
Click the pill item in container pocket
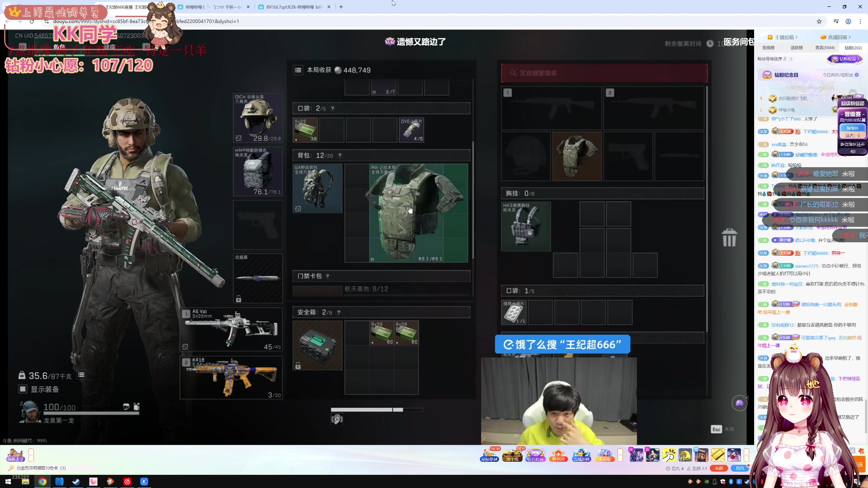point(514,312)
